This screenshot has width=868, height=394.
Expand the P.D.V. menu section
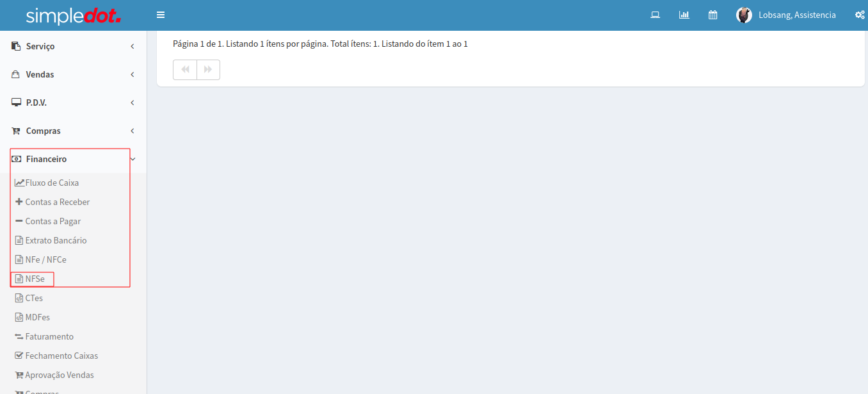[36, 103]
